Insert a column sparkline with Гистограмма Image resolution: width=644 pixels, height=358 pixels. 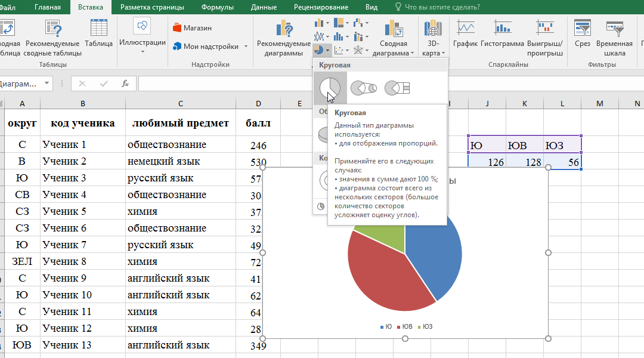tap(502, 33)
